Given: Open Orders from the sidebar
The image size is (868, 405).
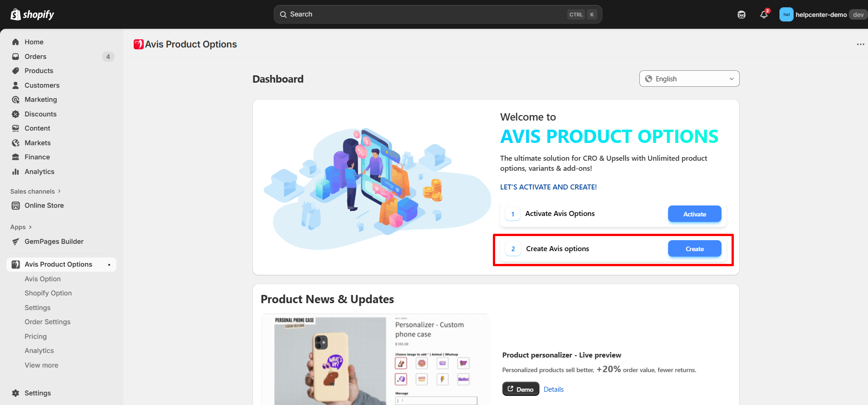Looking at the screenshot, I should [x=36, y=57].
